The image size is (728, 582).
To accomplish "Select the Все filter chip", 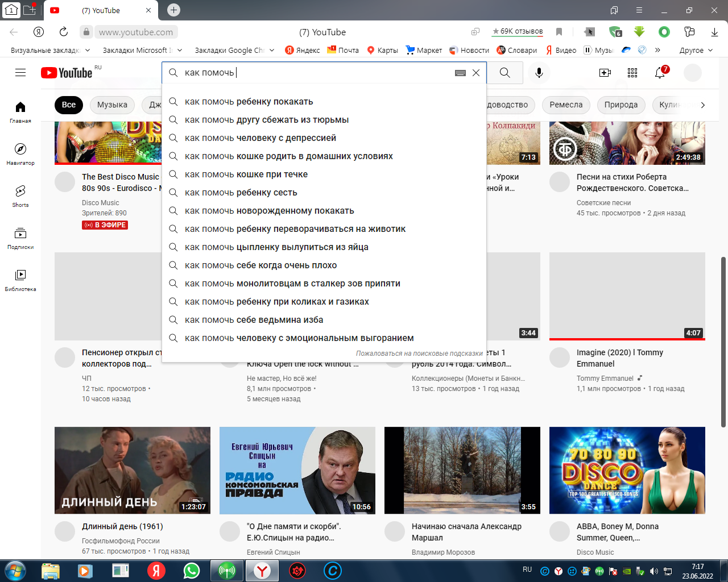I will 68,105.
